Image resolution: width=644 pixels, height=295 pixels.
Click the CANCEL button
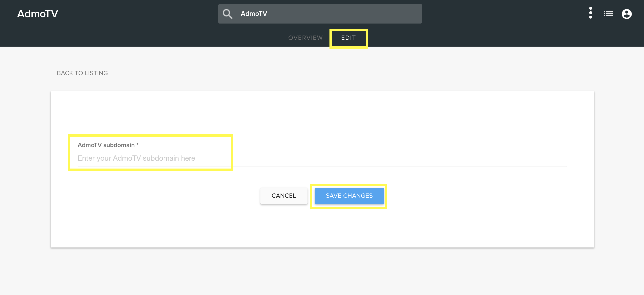[284, 196]
